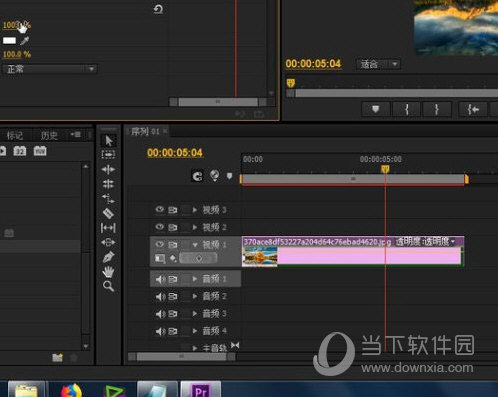Reset the effect with circular arrow
The image size is (498, 397).
[x=158, y=9]
